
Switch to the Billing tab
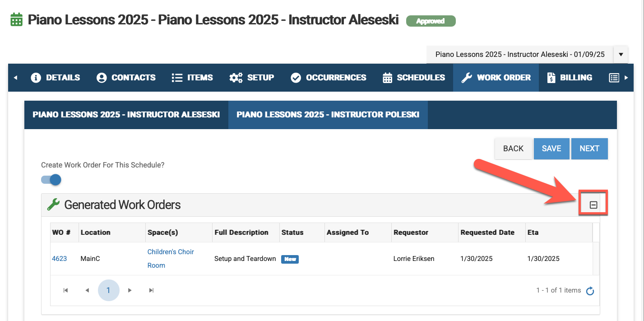click(570, 78)
